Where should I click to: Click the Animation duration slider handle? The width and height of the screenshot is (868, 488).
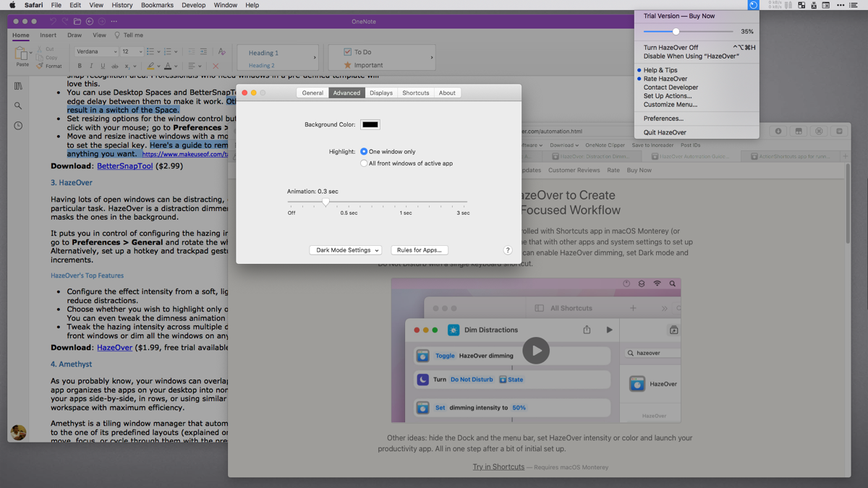(325, 202)
